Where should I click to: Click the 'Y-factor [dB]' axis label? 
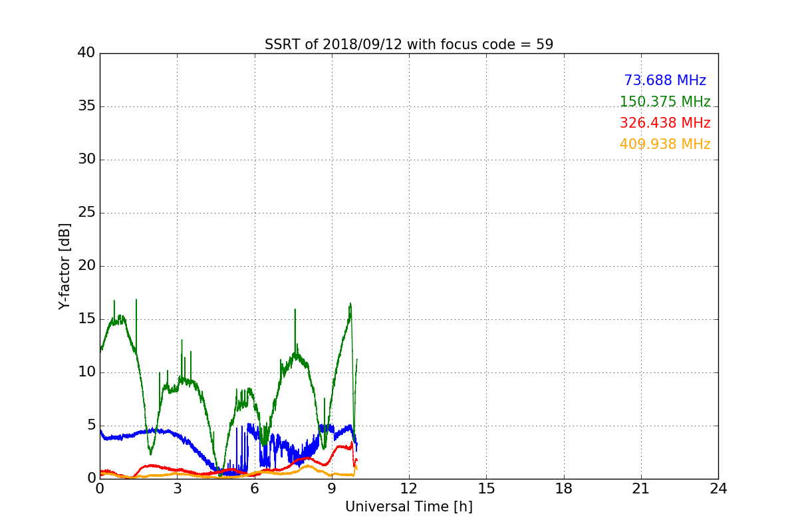[x=65, y=266]
